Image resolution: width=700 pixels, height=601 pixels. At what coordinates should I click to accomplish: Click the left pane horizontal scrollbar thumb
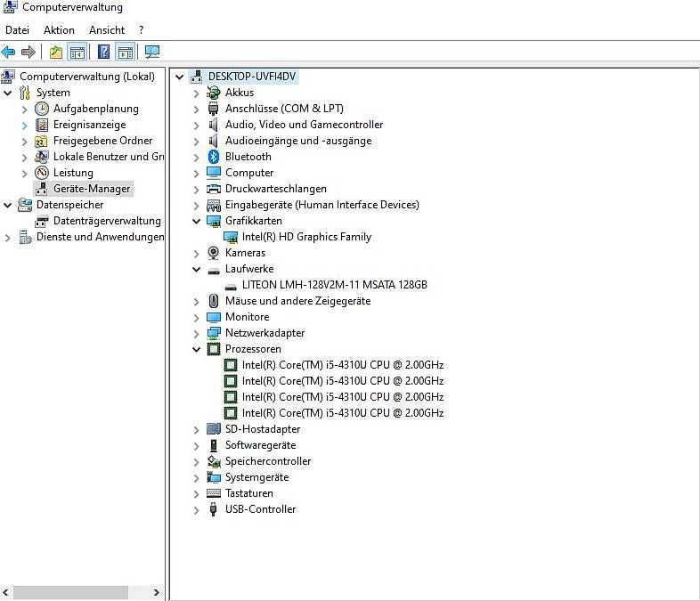(70, 592)
